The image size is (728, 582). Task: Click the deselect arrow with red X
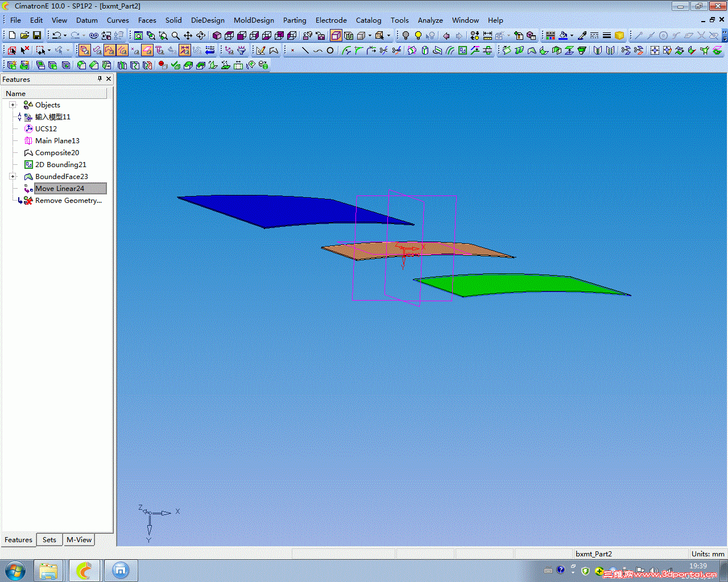point(25,50)
